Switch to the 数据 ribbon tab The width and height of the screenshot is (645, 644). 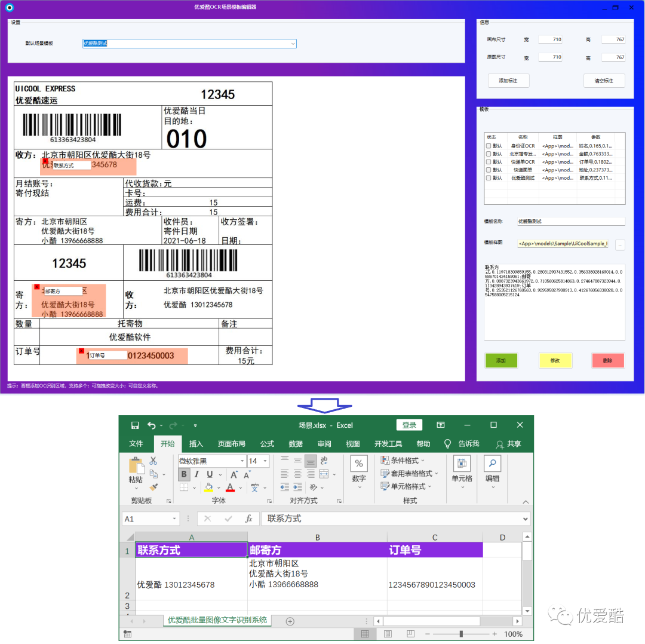coord(296,444)
